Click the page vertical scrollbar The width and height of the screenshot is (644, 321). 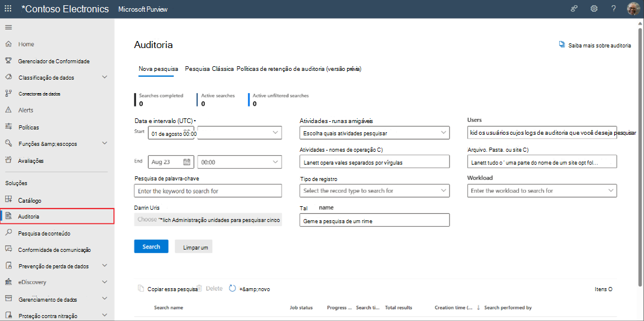click(x=639, y=156)
